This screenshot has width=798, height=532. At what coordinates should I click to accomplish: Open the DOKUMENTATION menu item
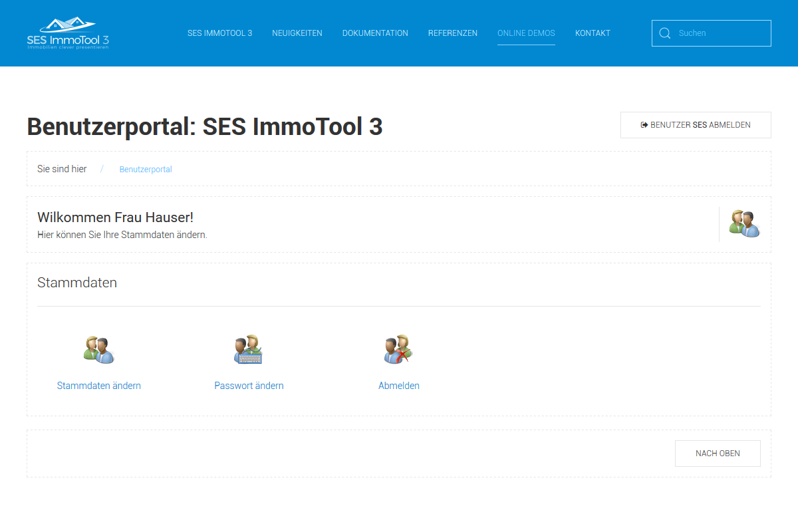click(x=375, y=33)
